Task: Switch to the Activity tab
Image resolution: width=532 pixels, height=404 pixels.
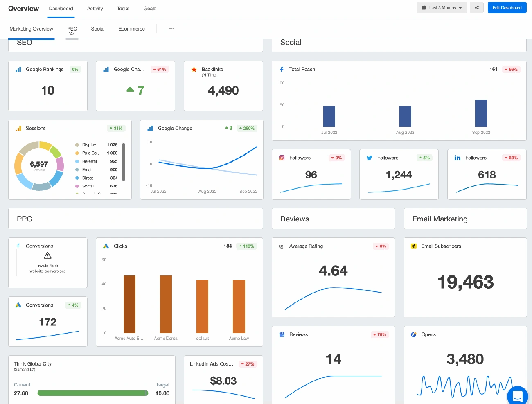Action: click(95, 8)
